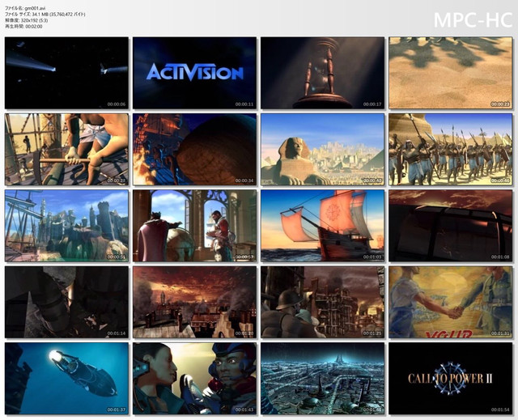Screen dimensions: 518x420
Task: Select the castle harbor thumbnail at 00:00:51
Action: (x=66, y=226)
